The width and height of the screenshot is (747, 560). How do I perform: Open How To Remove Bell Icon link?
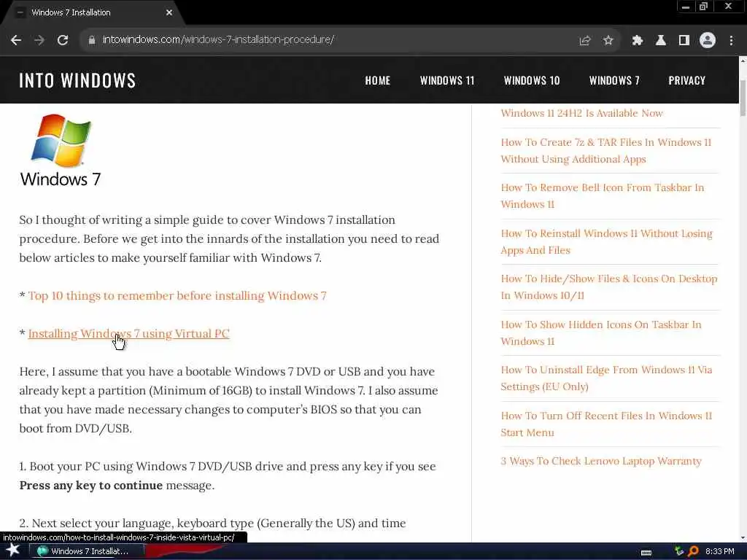(602, 195)
